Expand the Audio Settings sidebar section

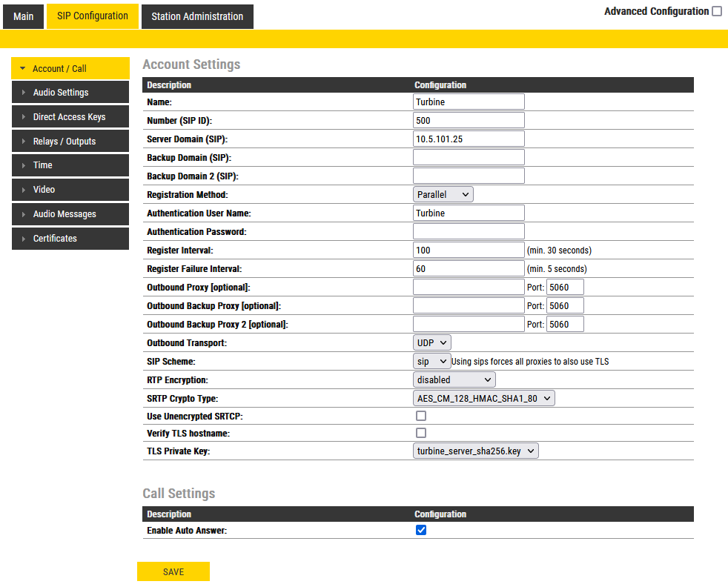click(x=70, y=93)
